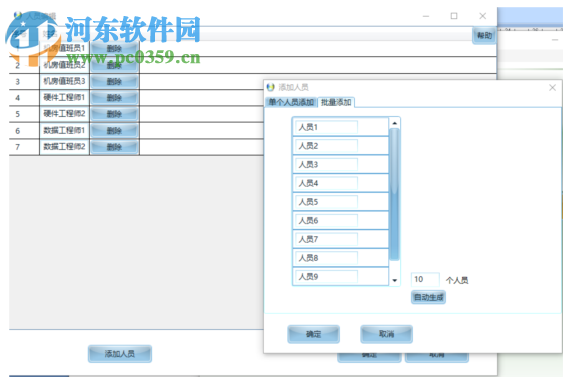Screen dimensions: 572x390
Task: Click the personnel count field showing 10
Action: [x=425, y=279]
